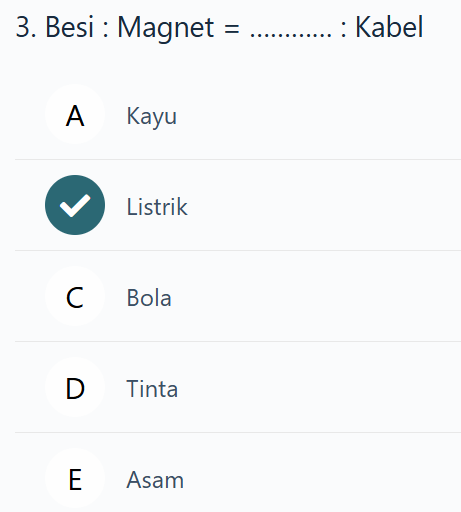The width and height of the screenshot is (461, 512).
Task: Uncheck the selected checkmark circle beside Listrik
Action: tap(75, 205)
